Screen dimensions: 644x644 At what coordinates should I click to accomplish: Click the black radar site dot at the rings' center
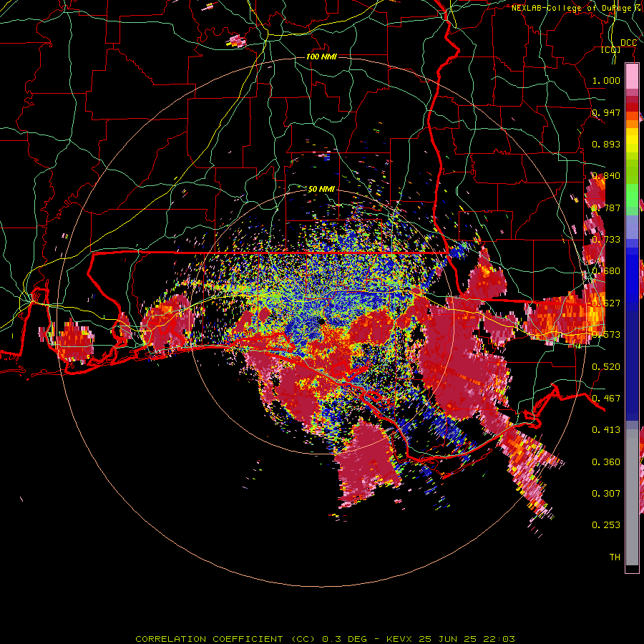tap(321, 321)
